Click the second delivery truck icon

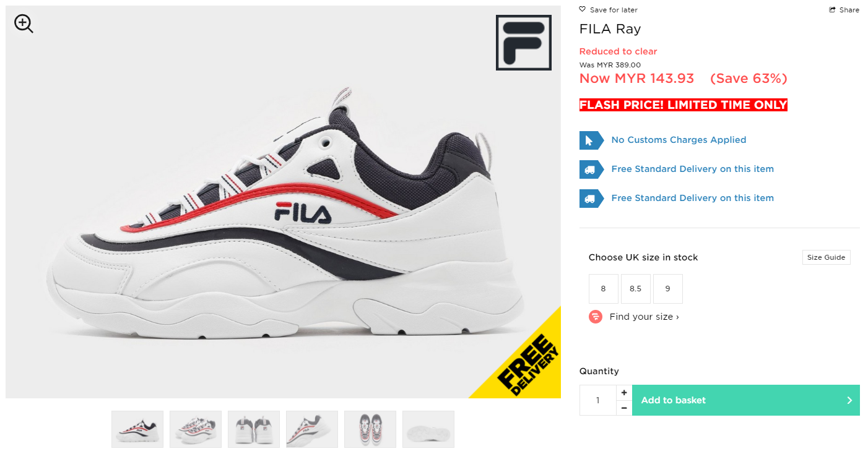[591, 199]
